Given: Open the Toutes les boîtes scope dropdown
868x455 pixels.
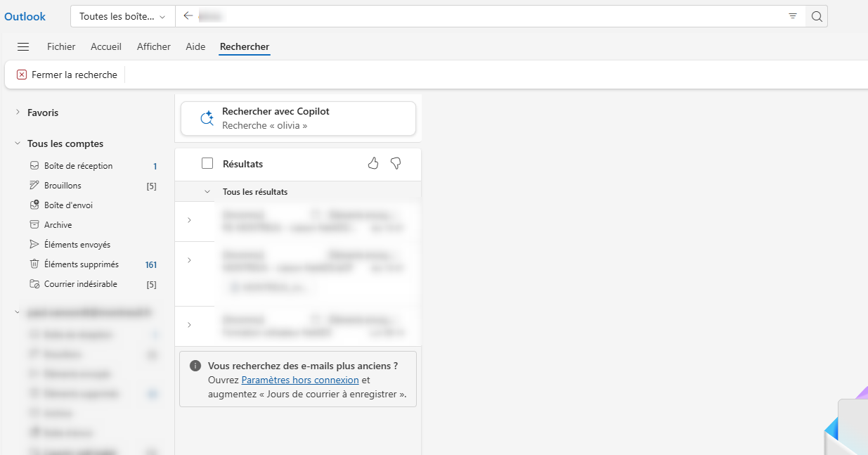Looking at the screenshot, I should (x=123, y=16).
